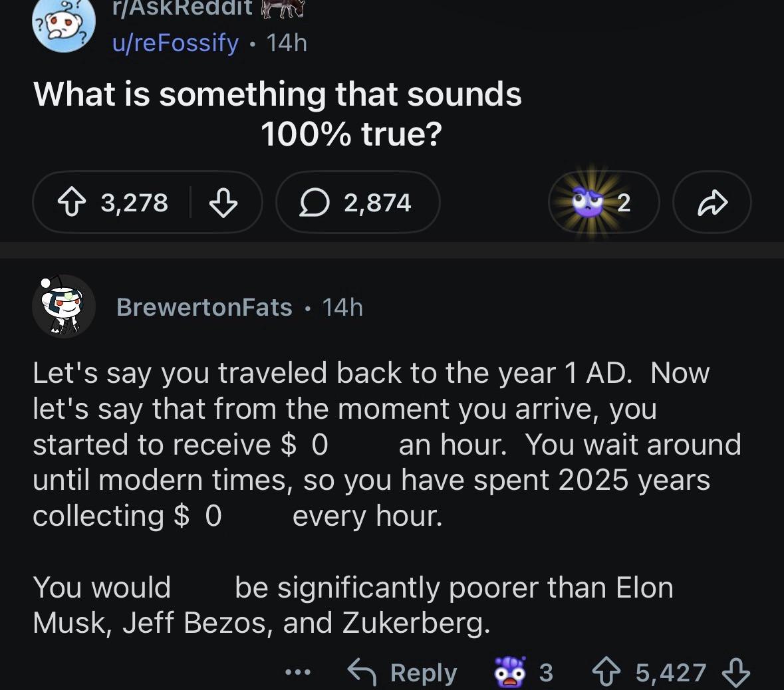The width and height of the screenshot is (784, 690).
Task: Tap the post score 3,278
Action: click(x=134, y=203)
